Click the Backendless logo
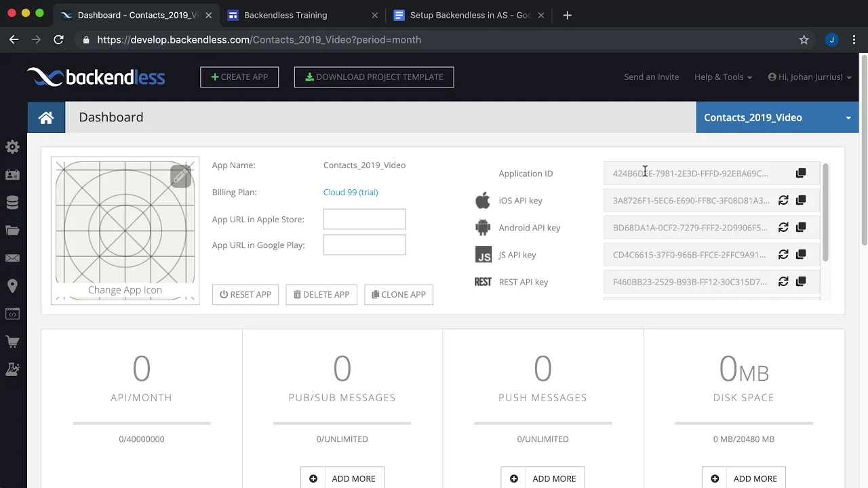 click(96, 77)
